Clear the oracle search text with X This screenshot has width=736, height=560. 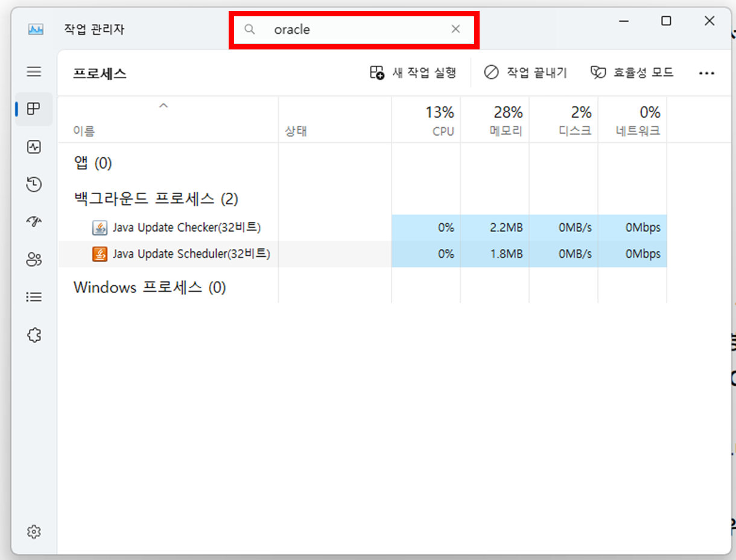456,29
